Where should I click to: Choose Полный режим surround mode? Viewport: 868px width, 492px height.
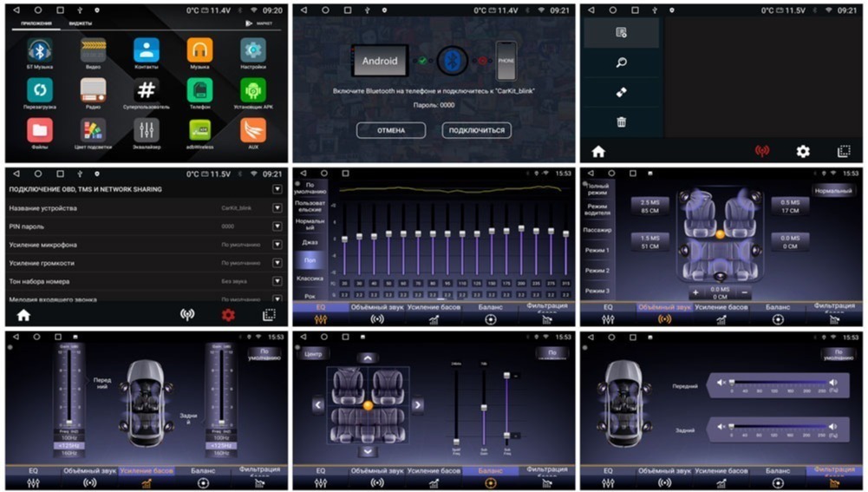point(597,189)
